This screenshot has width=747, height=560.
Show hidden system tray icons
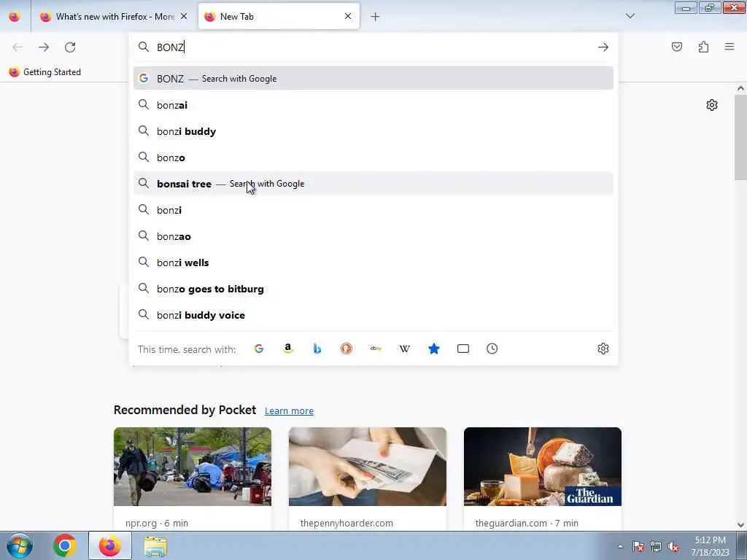(x=620, y=547)
